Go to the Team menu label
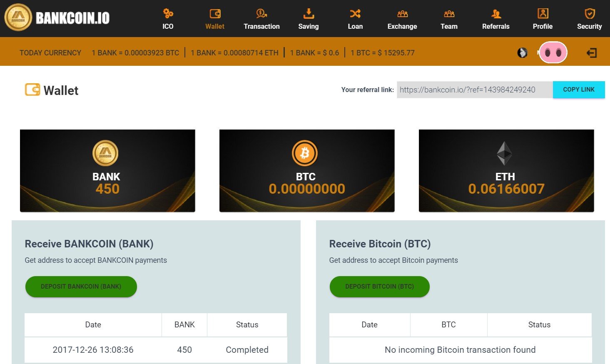The image size is (610, 364). [x=449, y=26]
